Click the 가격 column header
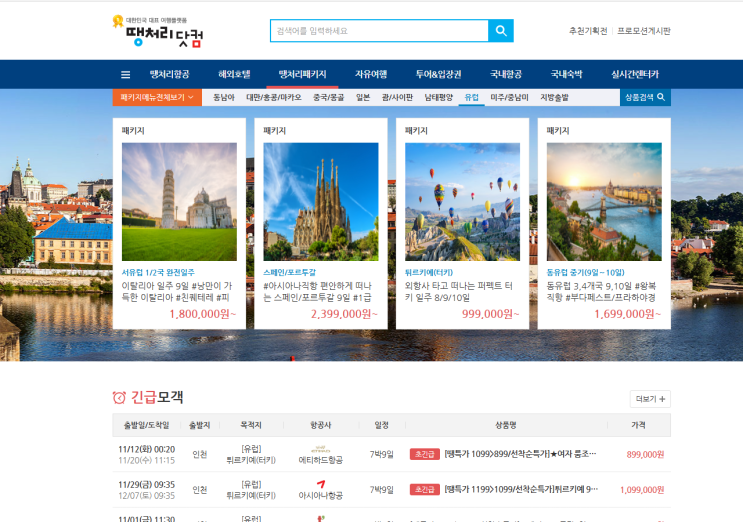This screenshot has width=743, height=522. tap(638, 425)
